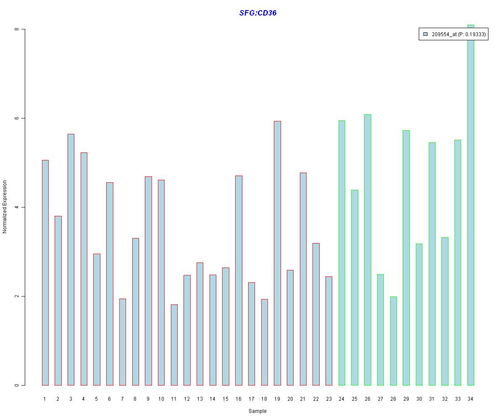Select the green bar for sample 32
504x420 pixels.
(x=445, y=311)
